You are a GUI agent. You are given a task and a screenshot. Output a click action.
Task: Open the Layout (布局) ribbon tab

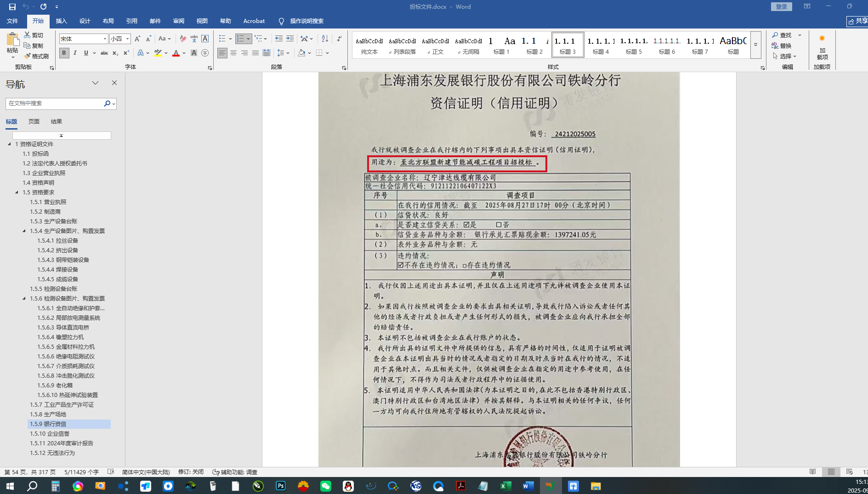[108, 21]
